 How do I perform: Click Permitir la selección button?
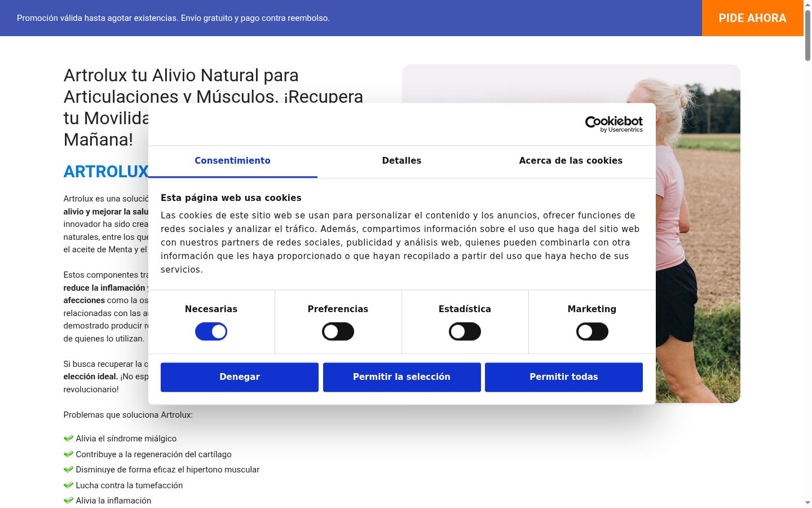point(401,377)
